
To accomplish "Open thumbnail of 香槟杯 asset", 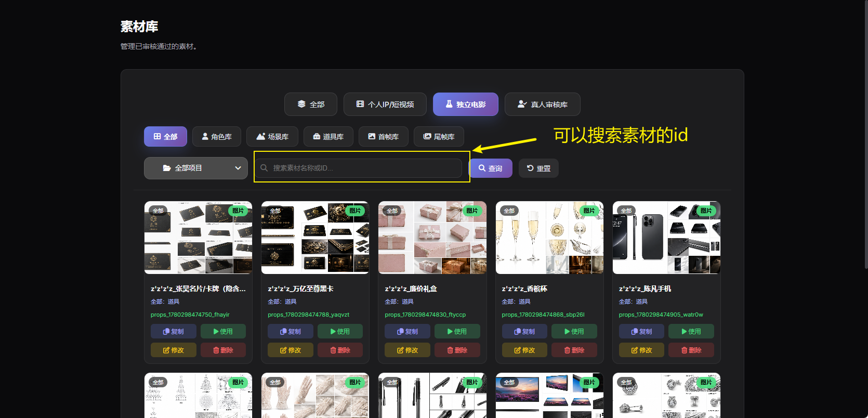I will 549,238.
